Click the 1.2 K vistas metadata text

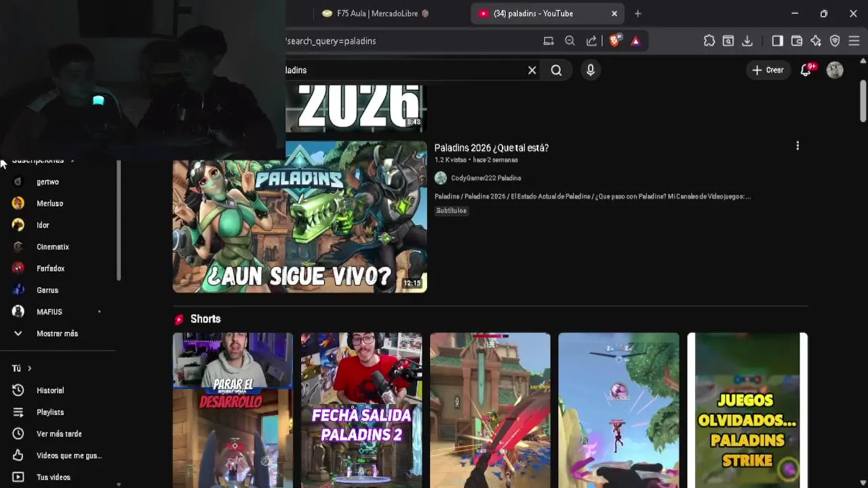(451, 160)
